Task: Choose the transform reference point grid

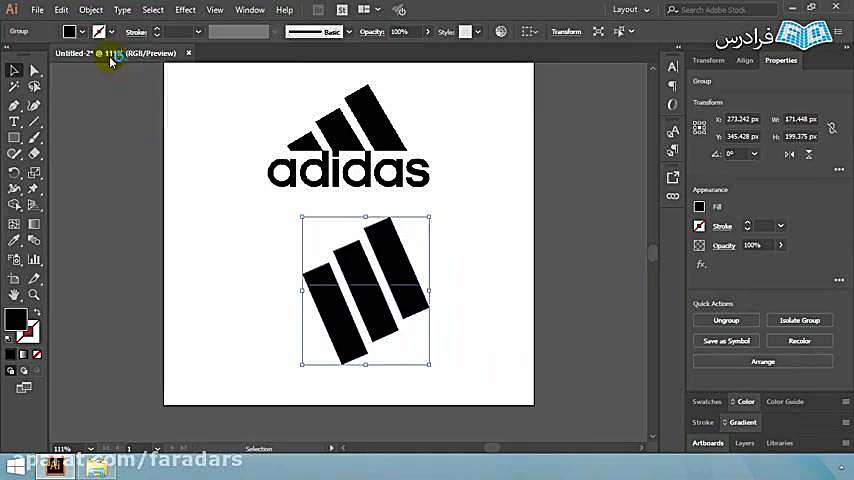Action: (699, 127)
